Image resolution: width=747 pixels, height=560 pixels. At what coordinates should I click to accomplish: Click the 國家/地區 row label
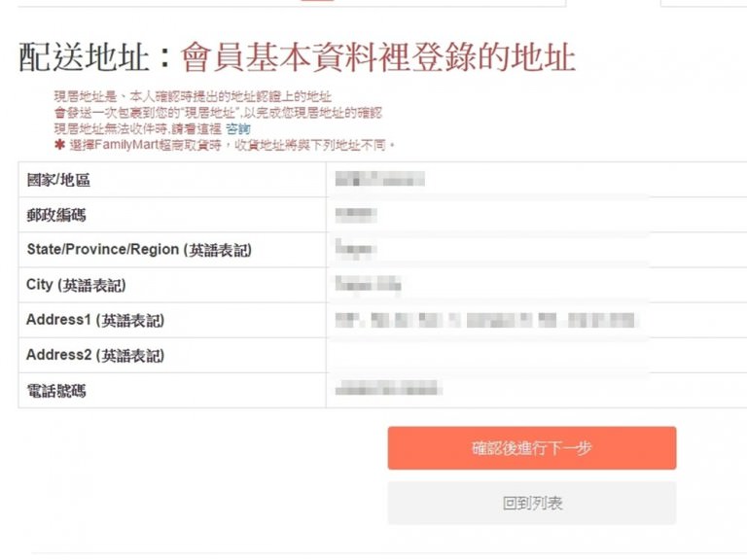(x=58, y=180)
